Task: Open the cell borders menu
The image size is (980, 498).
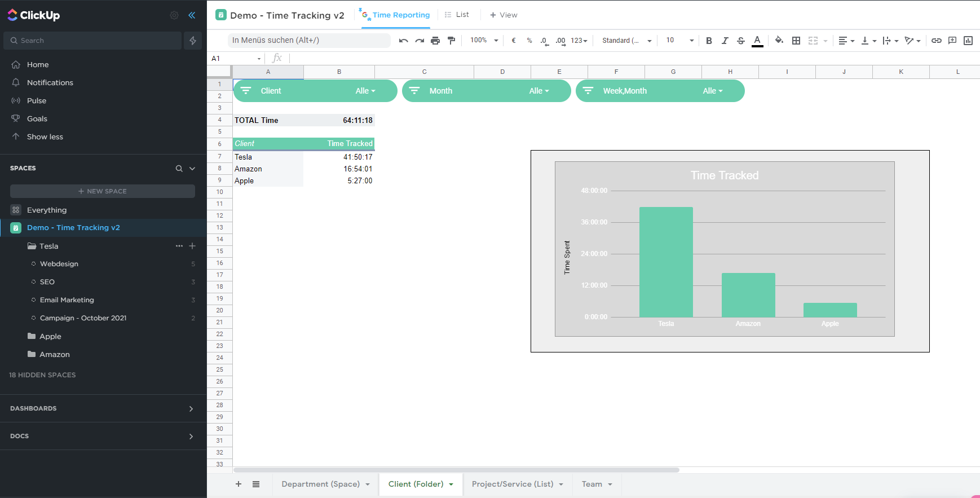Action: click(796, 41)
